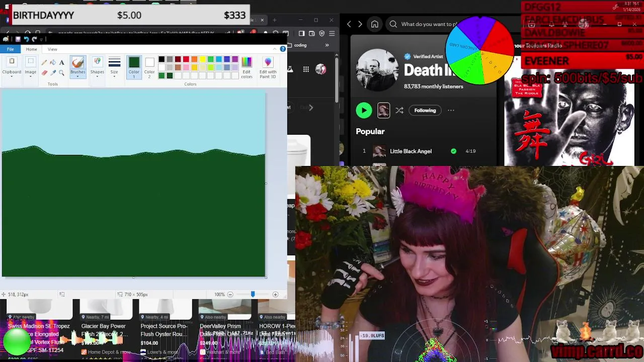Click the zoom in plus icon in Paint's status bar
This screenshot has height=362, width=644.
(x=275, y=295)
